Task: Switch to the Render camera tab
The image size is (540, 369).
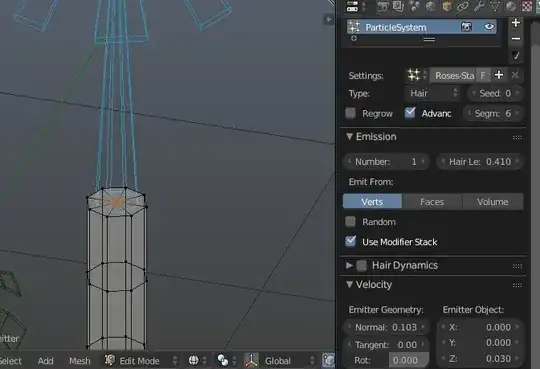Action: tap(383, 6)
